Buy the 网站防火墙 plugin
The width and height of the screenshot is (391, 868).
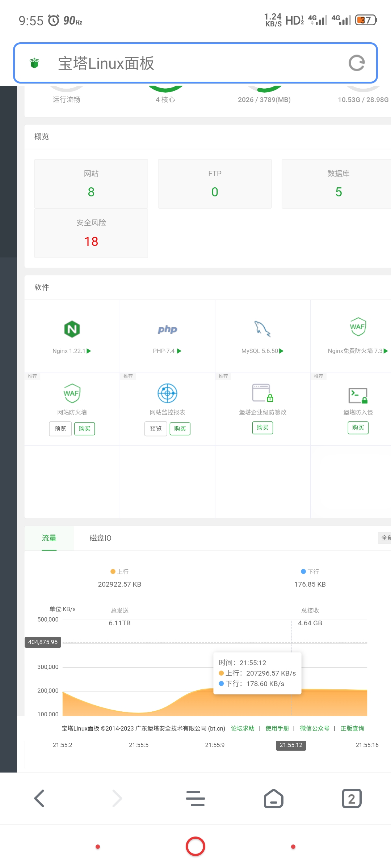(84, 429)
